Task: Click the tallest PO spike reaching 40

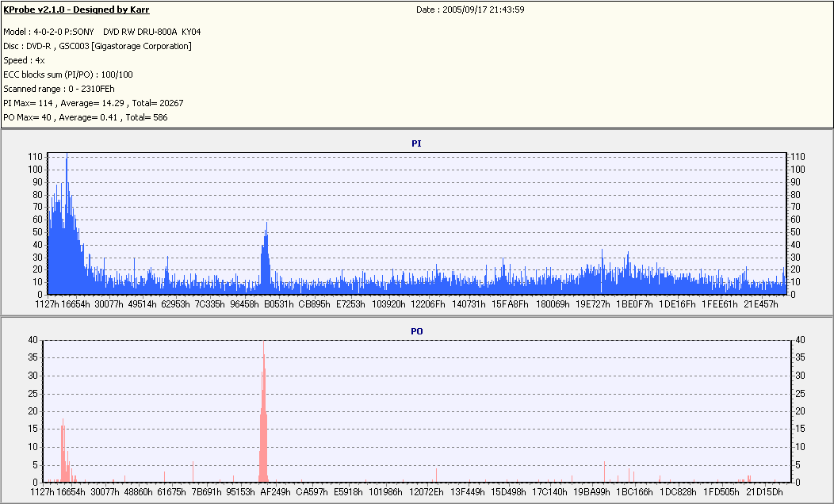Action: (x=263, y=411)
